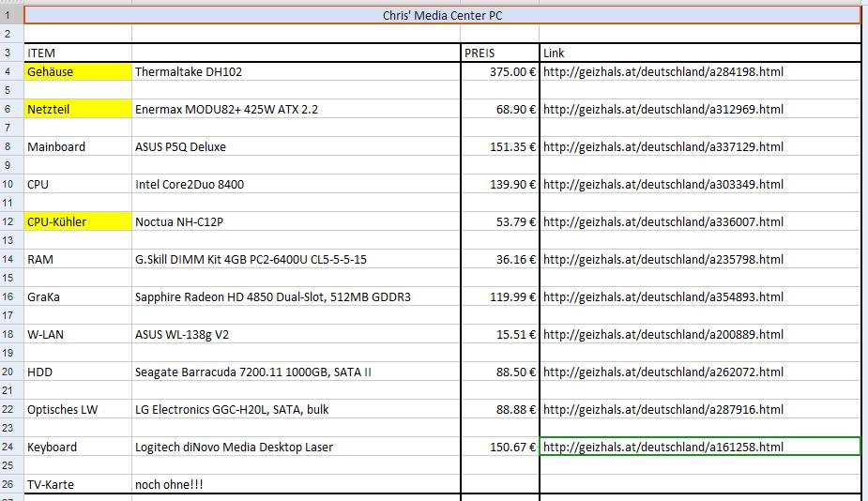Select the CPU cell in row 10
Image resolution: width=868 pixels, height=501 pixels.
(78, 184)
